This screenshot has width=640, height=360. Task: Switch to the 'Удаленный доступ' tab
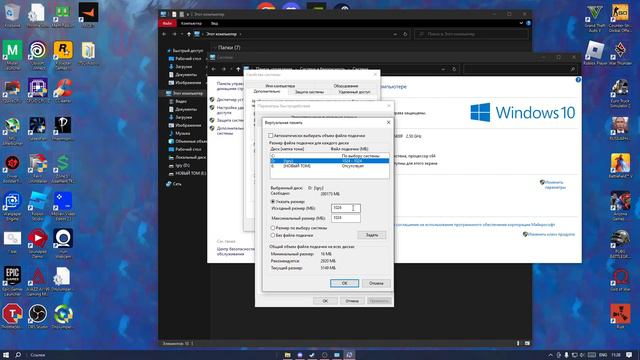pyautogui.click(x=354, y=92)
